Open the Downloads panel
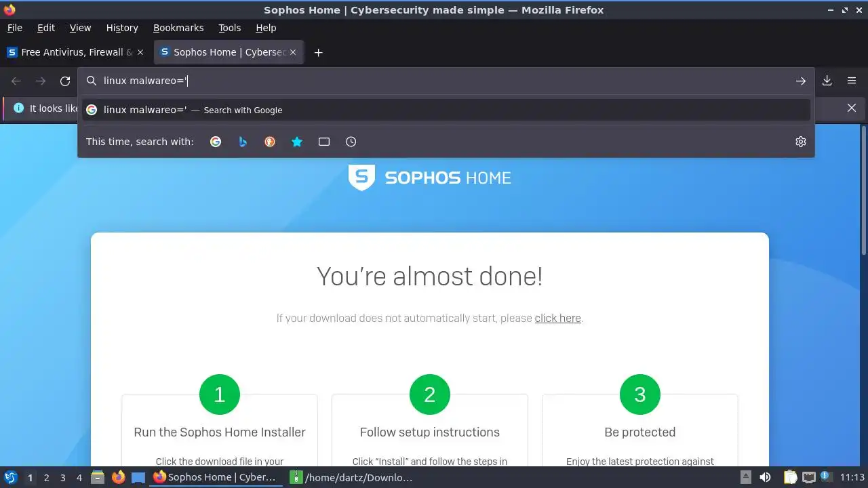Viewport: 868px width, 488px height. coord(827,81)
